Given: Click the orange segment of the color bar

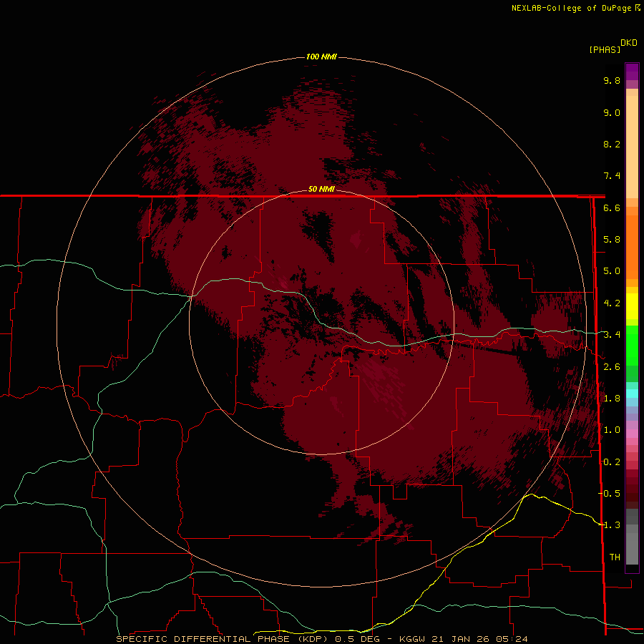Looking at the screenshot, I should click(632, 246).
